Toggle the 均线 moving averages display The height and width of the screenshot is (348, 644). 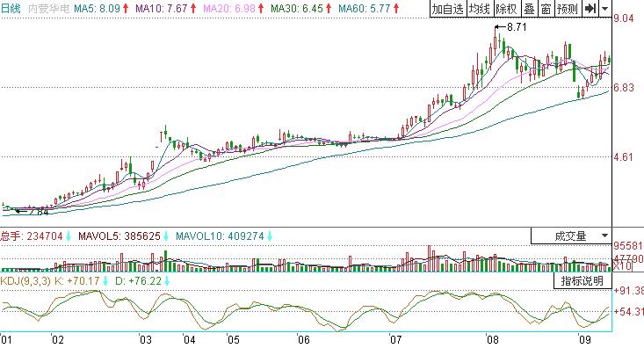[480, 9]
